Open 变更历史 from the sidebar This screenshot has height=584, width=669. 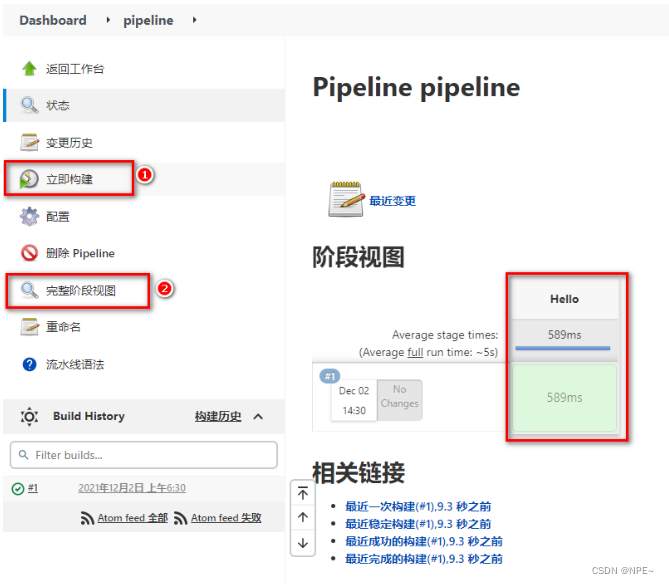tap(69, 142)
